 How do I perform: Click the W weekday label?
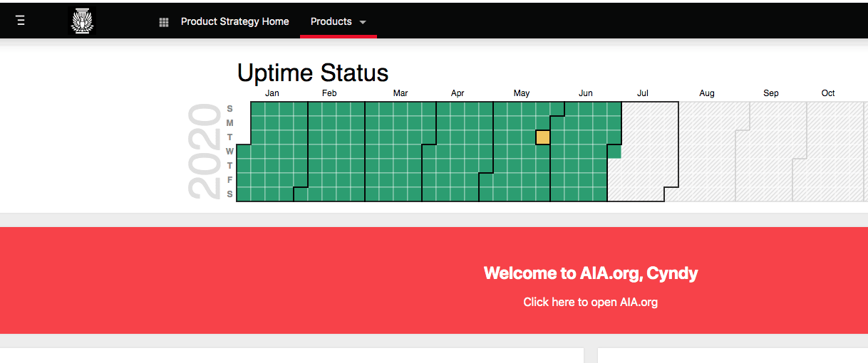(229, 152)
